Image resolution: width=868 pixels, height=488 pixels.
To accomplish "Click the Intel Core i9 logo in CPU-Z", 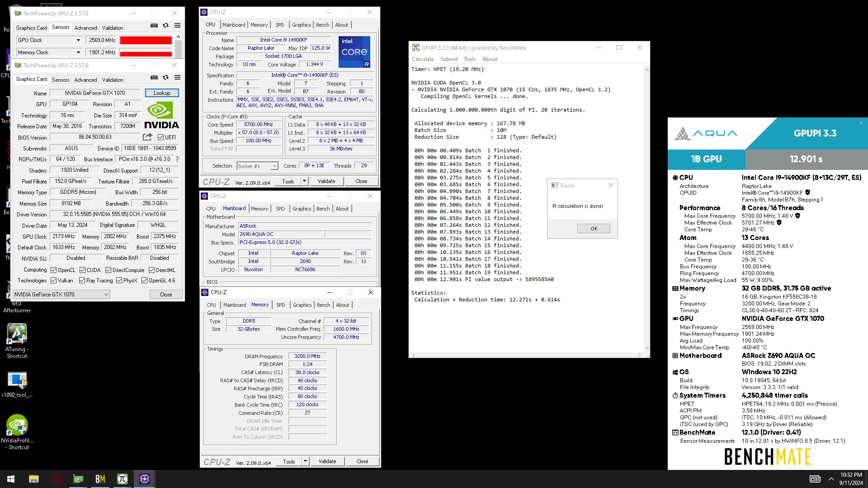I will coord(354,52).
